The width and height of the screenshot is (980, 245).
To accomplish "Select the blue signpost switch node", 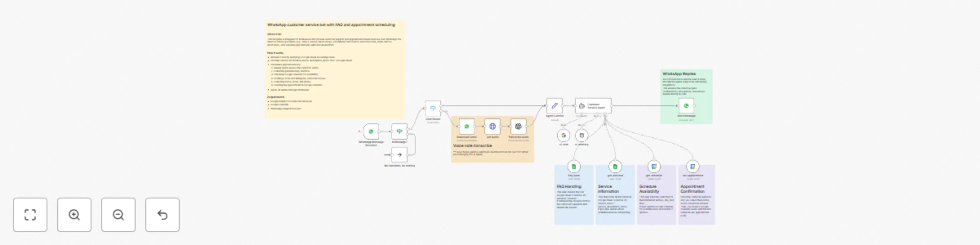I will (433, 108).
